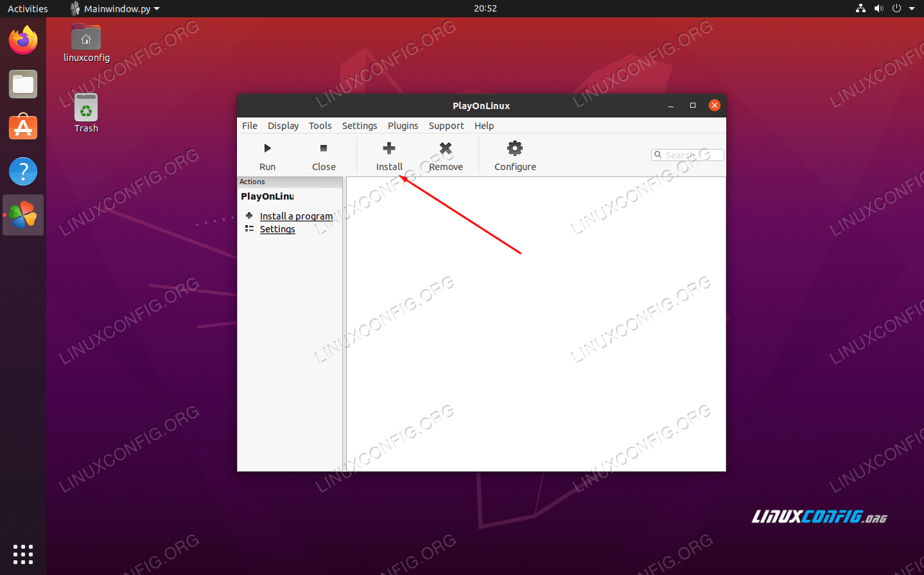924x575 pixels.
Task: Click the Install plus toolbar icon
Action: coord(389,148)
